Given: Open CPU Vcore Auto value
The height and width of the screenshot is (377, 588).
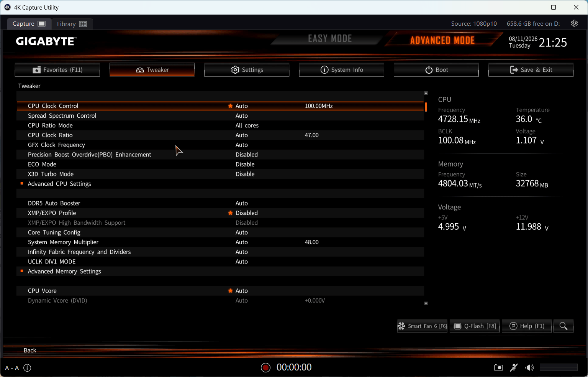Looking at the screenshot, I should click(242, 291).
